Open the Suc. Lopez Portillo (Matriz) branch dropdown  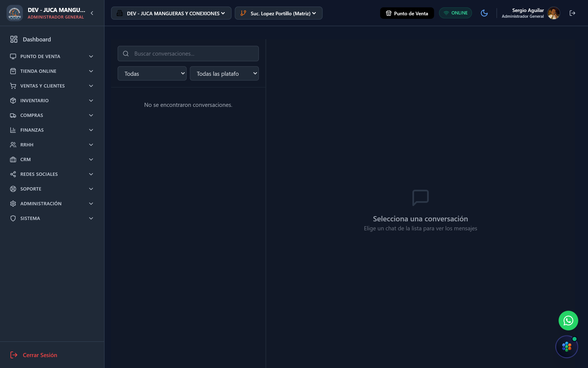tap(278, 13)
